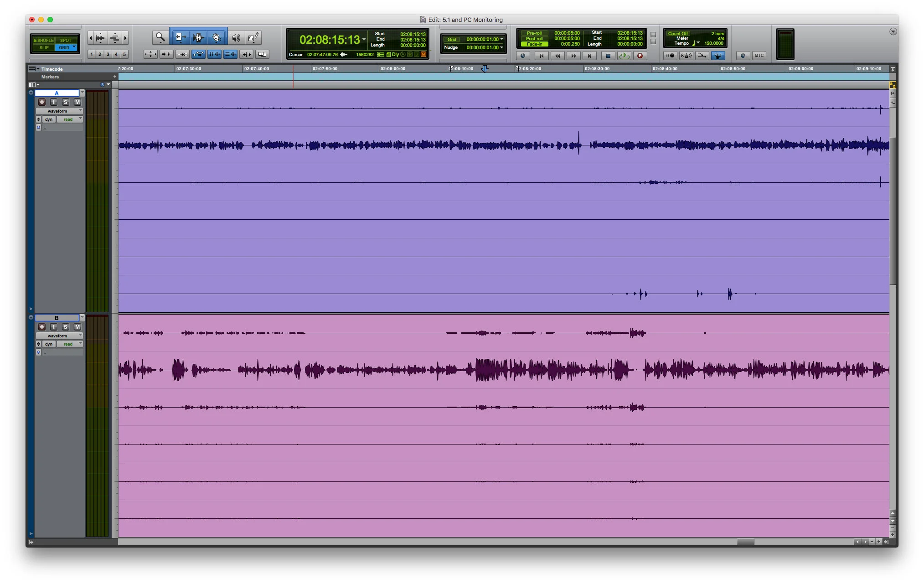Solo track A
Viewport: 924px width, 584px height.
[66, 102]
